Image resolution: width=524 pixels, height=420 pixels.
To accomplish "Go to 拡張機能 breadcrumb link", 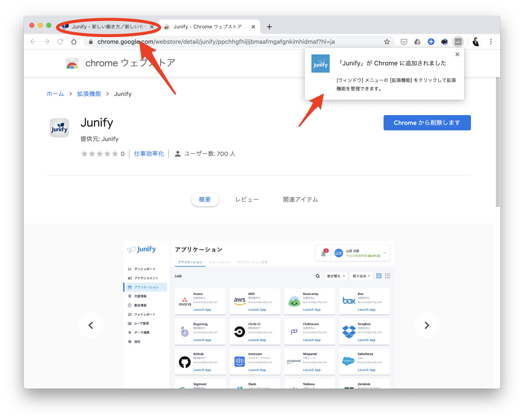I will 89,94.
